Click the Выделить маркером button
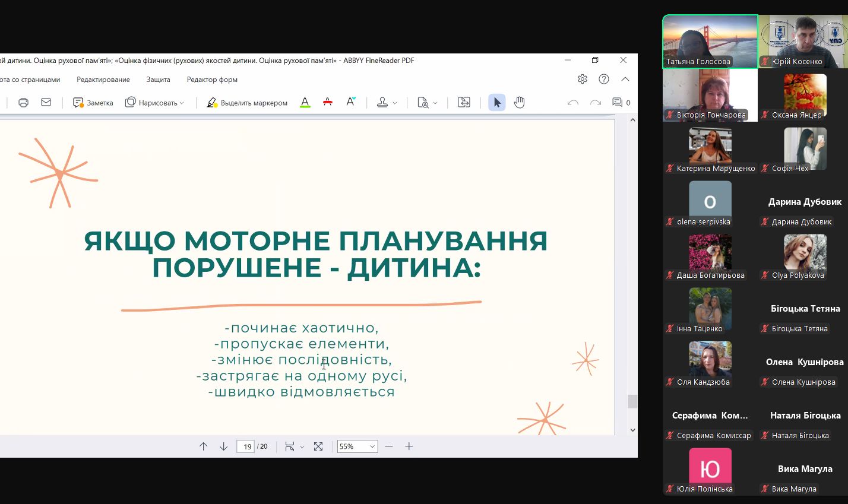This screenshot has width=848, height=504. click(247, 103)
